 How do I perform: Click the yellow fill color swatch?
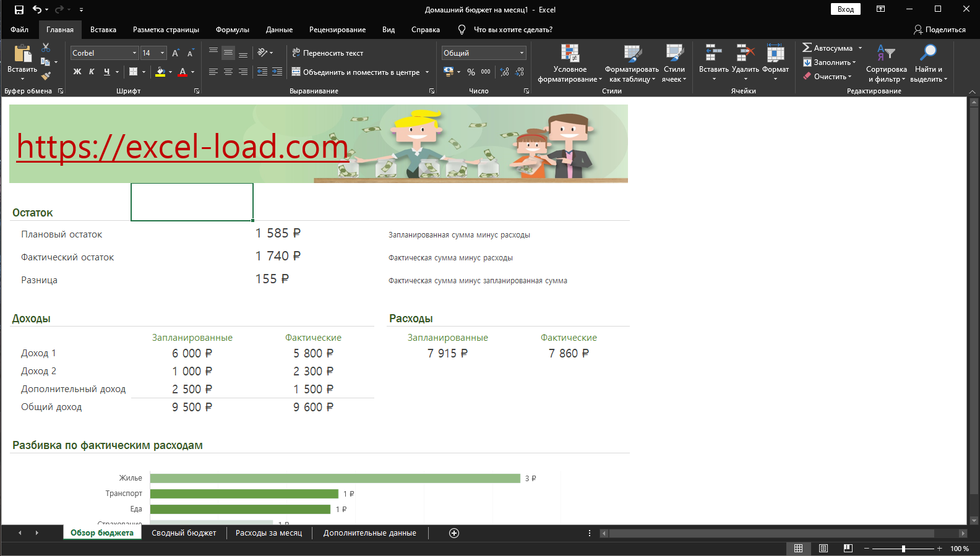(x=160, y=72)
